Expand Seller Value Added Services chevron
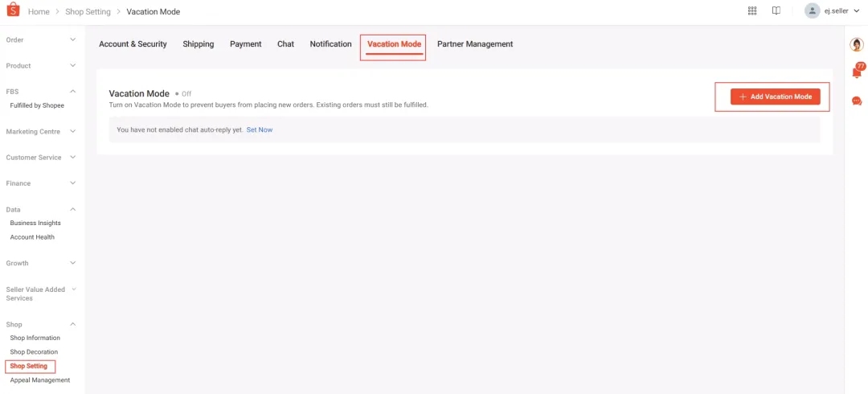The width and height of the screenshot is (868, 394). point(74,289)
